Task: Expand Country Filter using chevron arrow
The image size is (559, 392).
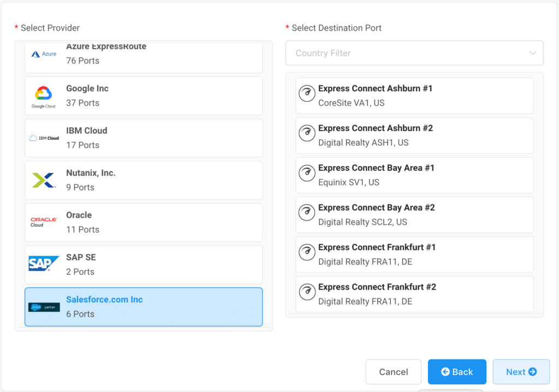Action: point(533,53)
